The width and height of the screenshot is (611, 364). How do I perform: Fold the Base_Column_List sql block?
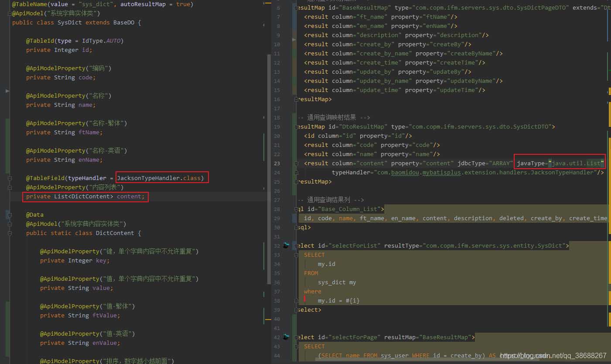click(x=297, y=209)
